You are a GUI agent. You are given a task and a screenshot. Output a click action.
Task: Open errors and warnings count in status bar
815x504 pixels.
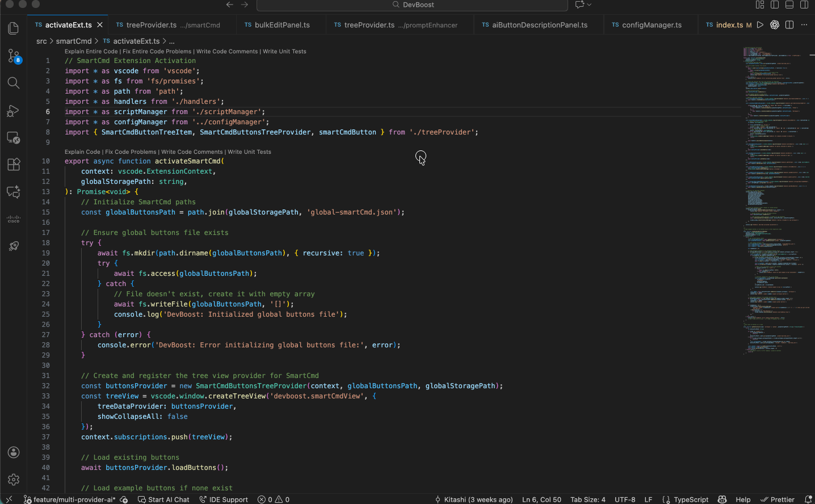274,499
